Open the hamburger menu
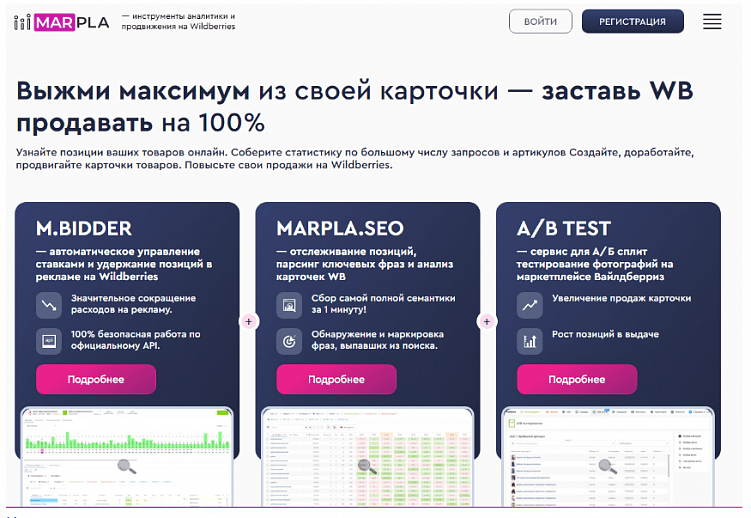The image size is (751, 518). (712, 22)
